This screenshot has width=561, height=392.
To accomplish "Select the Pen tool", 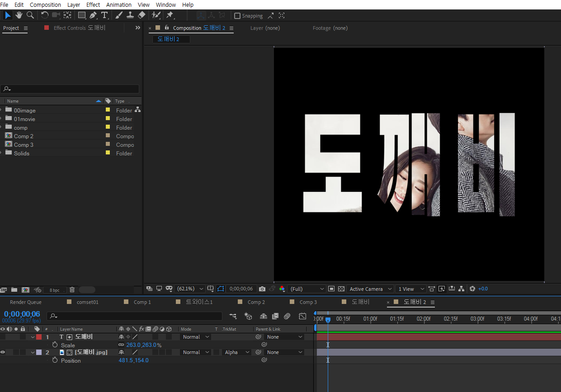I will pyautogui.click(x=93, y=15).
